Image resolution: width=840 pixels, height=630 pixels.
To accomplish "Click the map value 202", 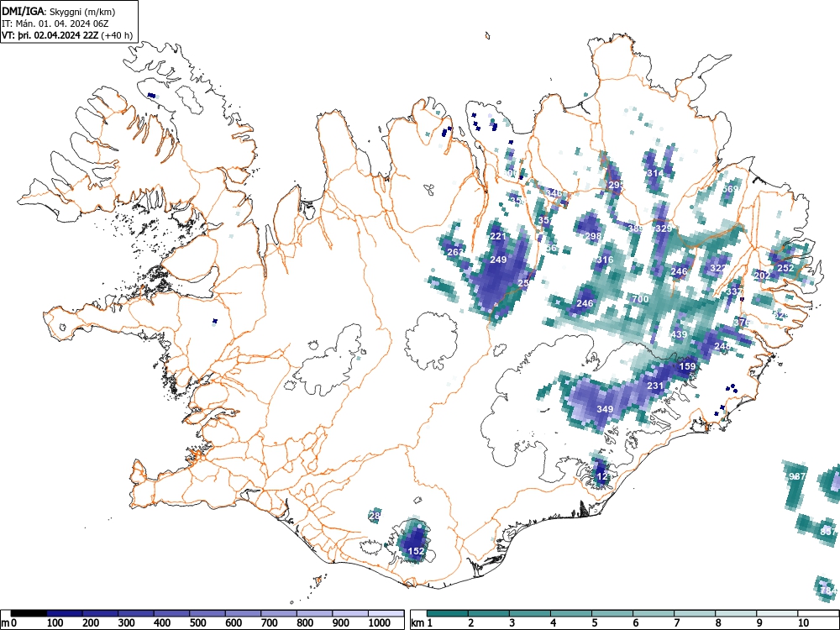I will (762, 276).
